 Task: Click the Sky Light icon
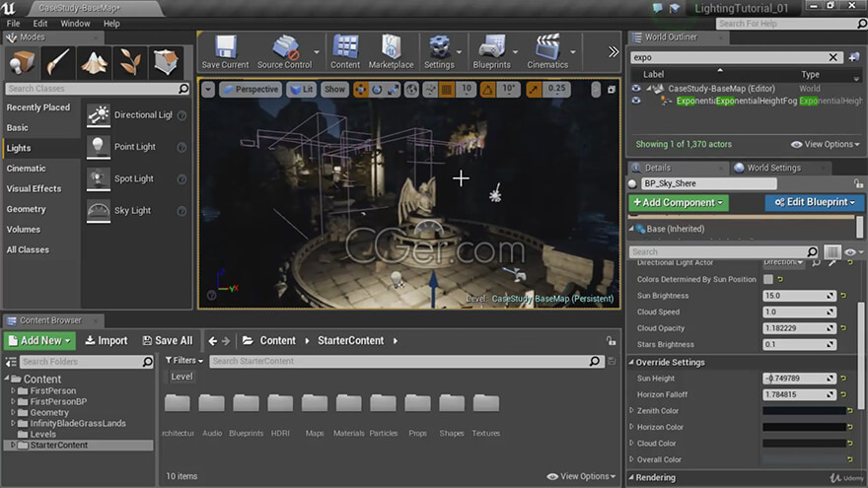(x=98, y=211)
